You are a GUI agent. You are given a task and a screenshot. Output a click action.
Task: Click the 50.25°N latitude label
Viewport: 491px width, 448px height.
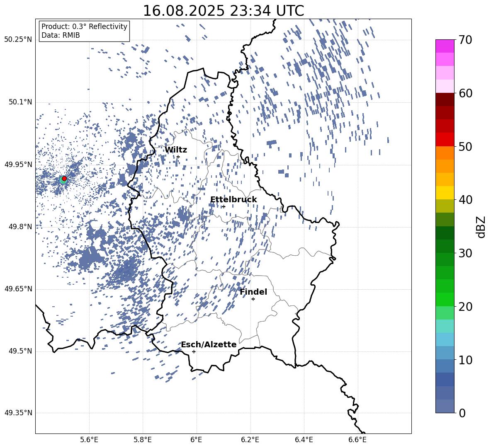coord(18,40)
